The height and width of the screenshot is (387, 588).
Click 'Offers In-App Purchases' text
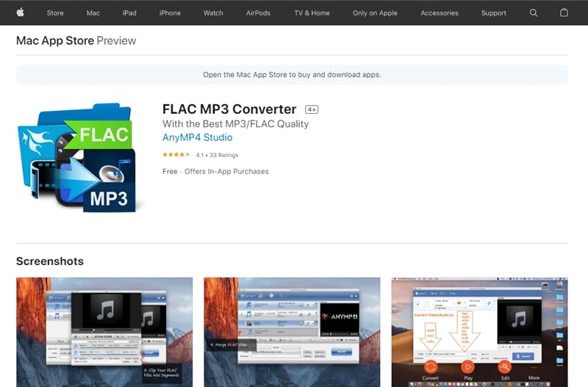[226, 171]
